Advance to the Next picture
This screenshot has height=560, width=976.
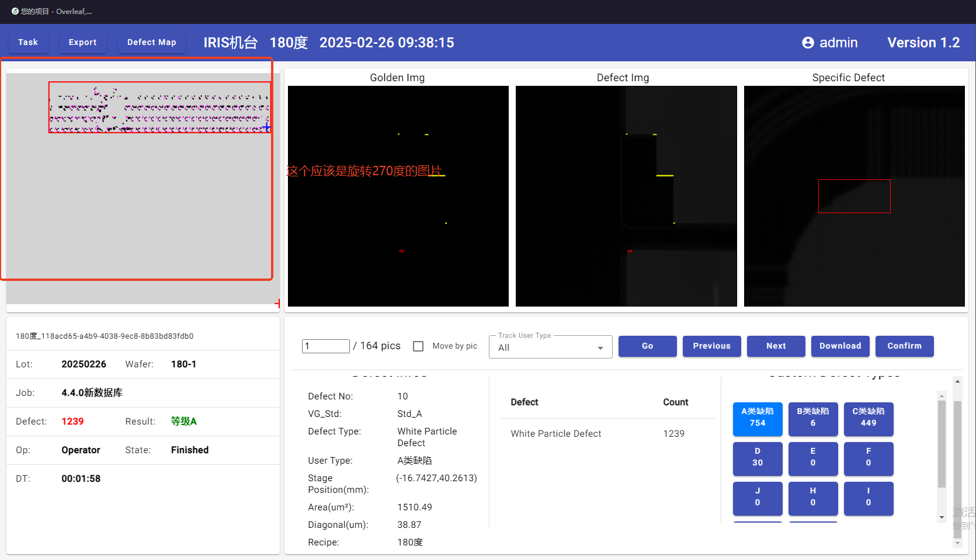pyautogui.click(x=776, y=346)
